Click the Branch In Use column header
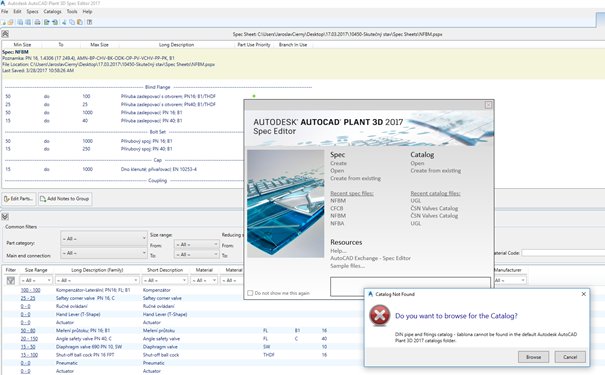 tap(293, 45)
